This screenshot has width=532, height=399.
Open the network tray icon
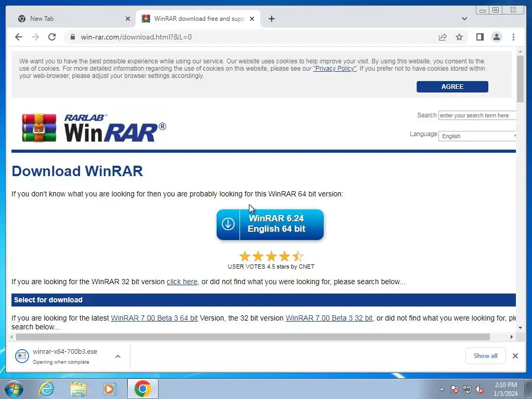pyautogui.click(x=467, y=390)
